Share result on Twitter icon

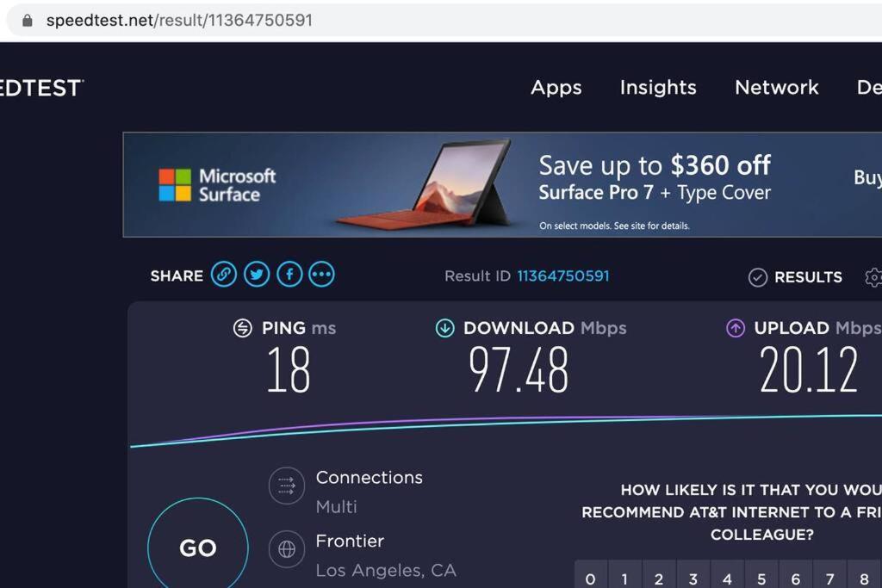[x=257, y=275]
